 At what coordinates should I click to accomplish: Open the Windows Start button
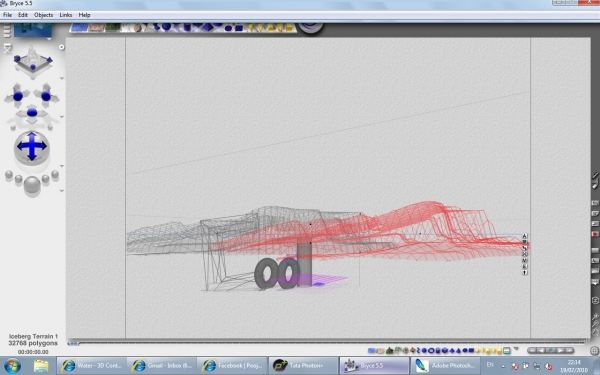click(x=12, y=366)
